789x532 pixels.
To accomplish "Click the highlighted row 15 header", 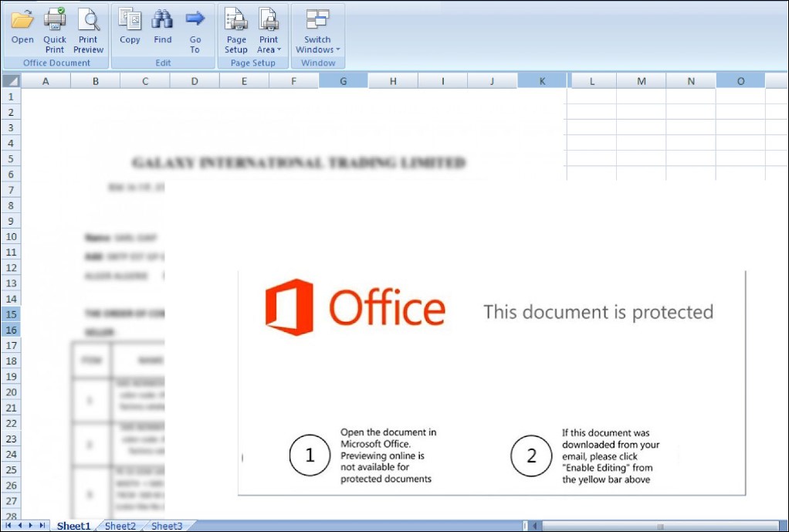I will pos(11,314).
